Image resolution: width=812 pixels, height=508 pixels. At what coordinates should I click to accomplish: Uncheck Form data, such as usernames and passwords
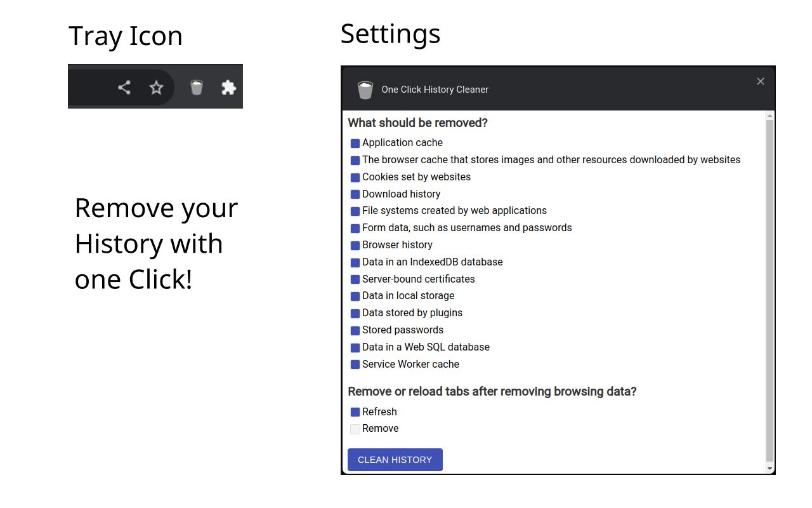coord(355,228)
